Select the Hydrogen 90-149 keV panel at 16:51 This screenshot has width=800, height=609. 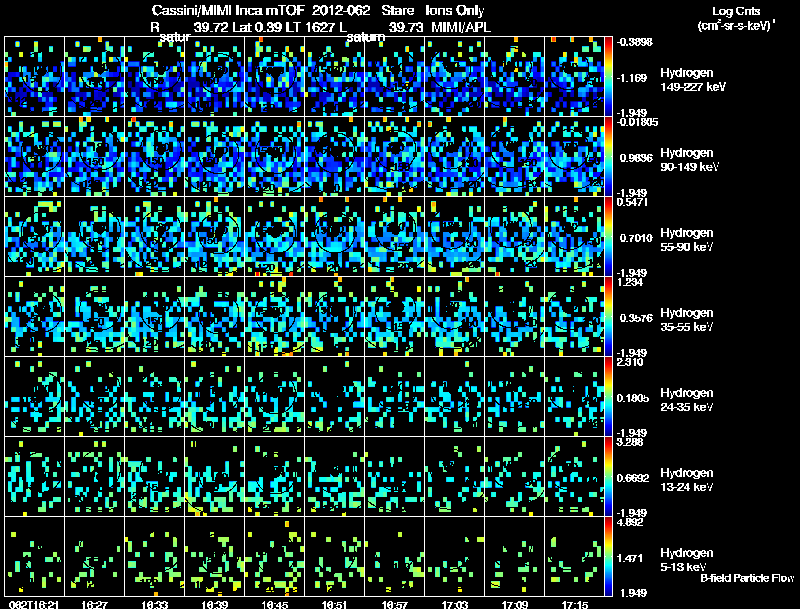[x=335, y=157]
